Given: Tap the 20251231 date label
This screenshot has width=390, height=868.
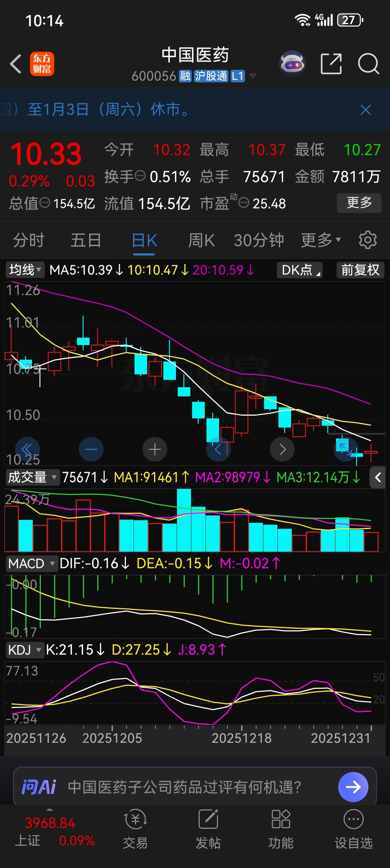Looking at the screenshot, I should [341, 738].
